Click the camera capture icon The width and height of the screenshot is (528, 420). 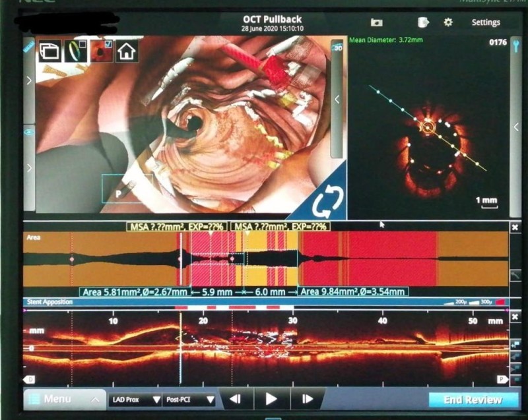point(376,22)
